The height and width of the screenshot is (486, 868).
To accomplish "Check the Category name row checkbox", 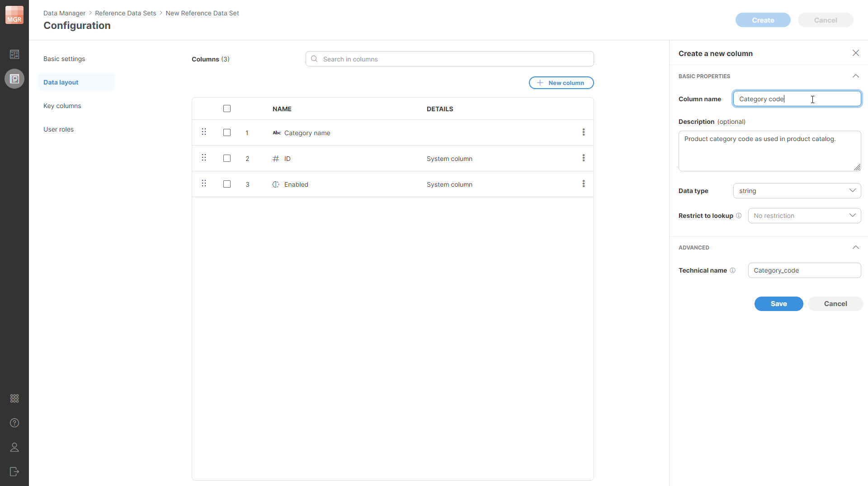I will pos(226,132).
